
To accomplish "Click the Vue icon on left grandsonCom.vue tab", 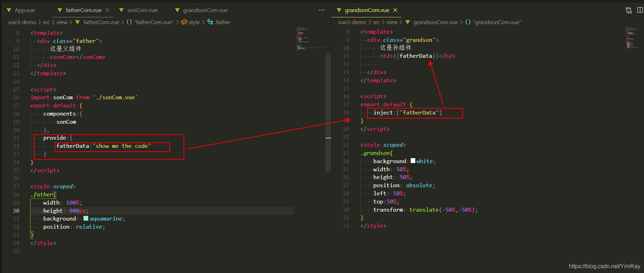I will pyautogui.click(x=177, y=10).
